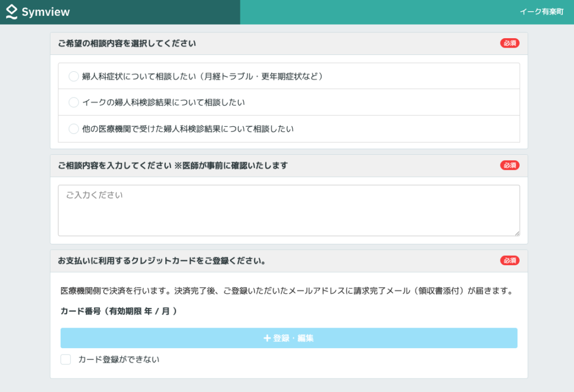This screenshot has height=392, width=574.
Task: Click the ご希望の相談内容を選択してください section header
Action: 127,43
